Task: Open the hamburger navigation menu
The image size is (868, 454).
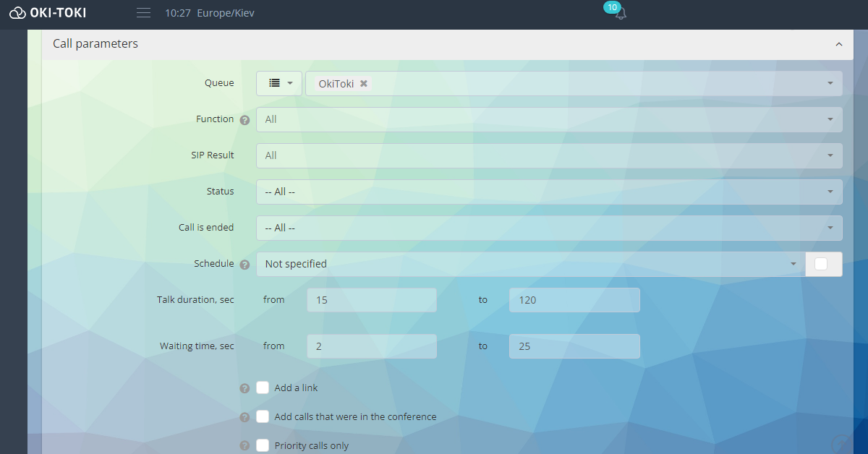Action: click(x=143, y=13)
